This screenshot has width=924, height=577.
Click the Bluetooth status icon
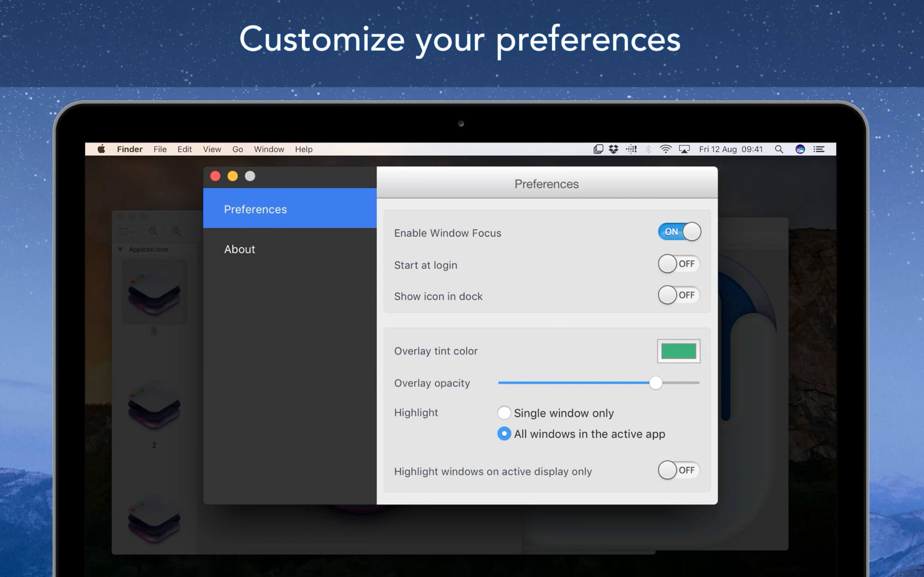click(x=648, y=149)
